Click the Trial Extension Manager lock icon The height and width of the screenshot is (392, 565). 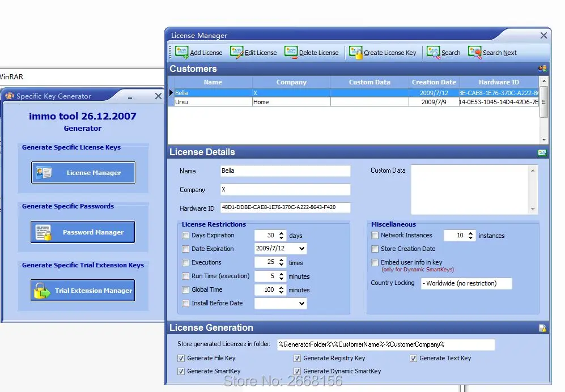(x=42, y=291)
